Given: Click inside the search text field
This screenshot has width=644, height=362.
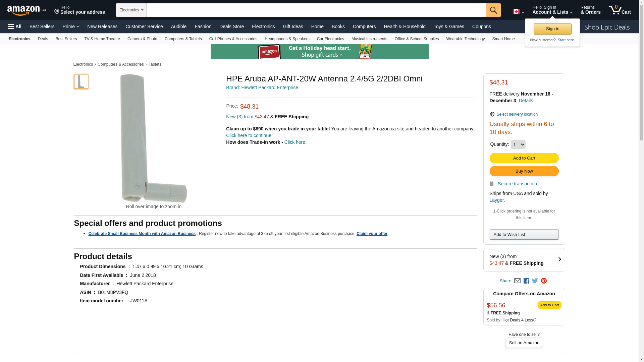Looking at the screenshot, I should pyautogui.click(x=316, y=10).
